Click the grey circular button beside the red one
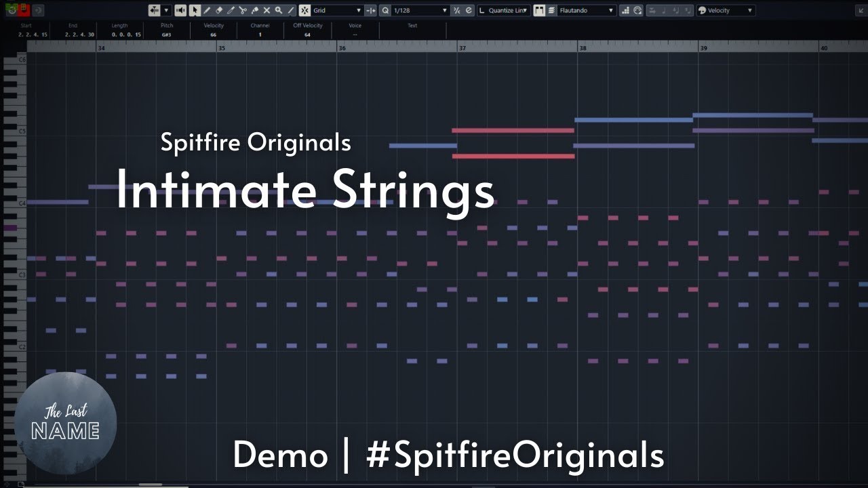868x488 pixels. pyautogui.click(x=38, y=10)
